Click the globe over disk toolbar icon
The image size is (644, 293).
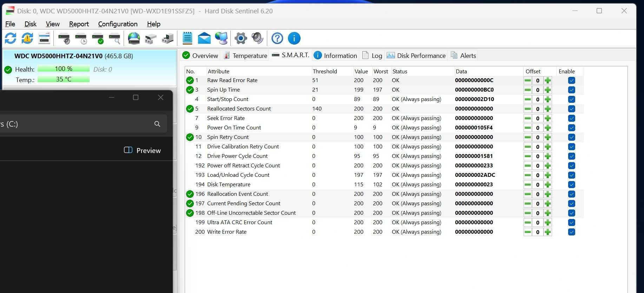tap(134, 38)
